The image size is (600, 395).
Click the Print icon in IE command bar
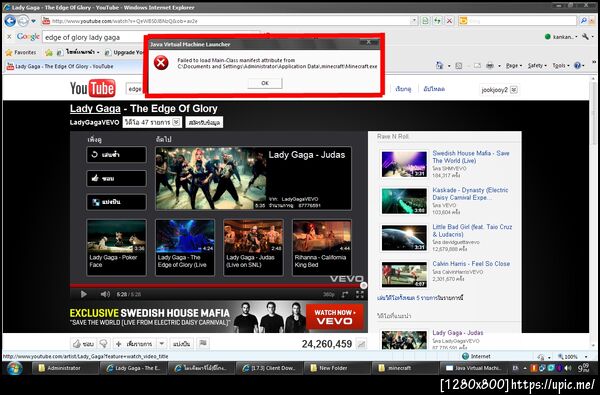490,66
